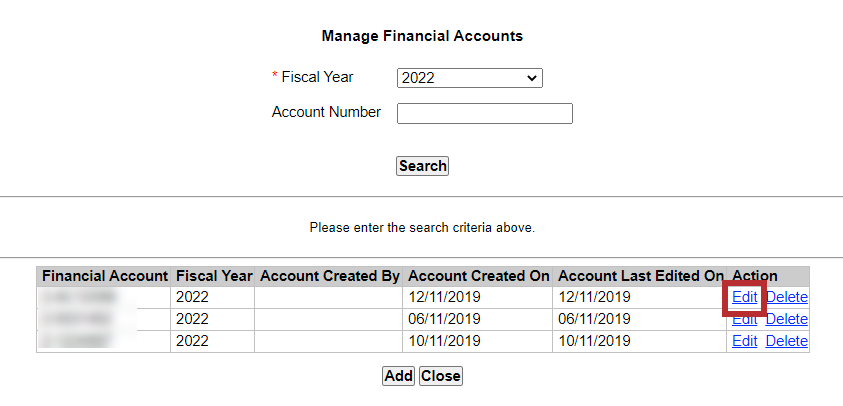Viewport: 843px width, 406px height.
Task: Edit the account created on 12/11/2019
Action: pyautogui.click(x=744, y=297)
